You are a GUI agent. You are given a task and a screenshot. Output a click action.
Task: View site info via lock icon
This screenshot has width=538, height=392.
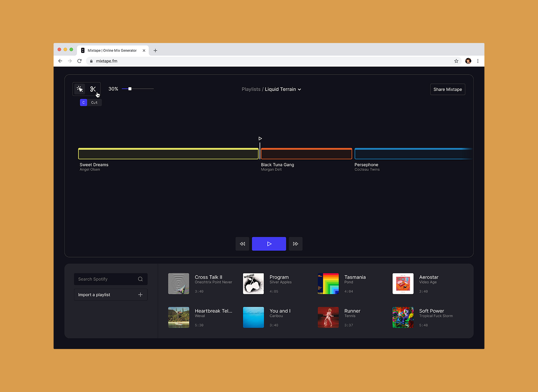click(x=91, y=61)
